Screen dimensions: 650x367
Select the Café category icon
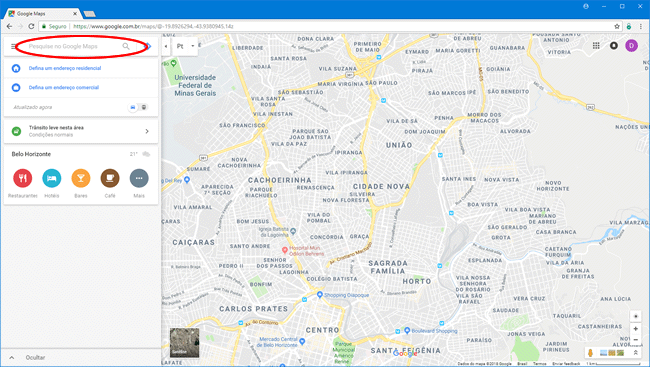pyautogui.click(x=110, y=178)
